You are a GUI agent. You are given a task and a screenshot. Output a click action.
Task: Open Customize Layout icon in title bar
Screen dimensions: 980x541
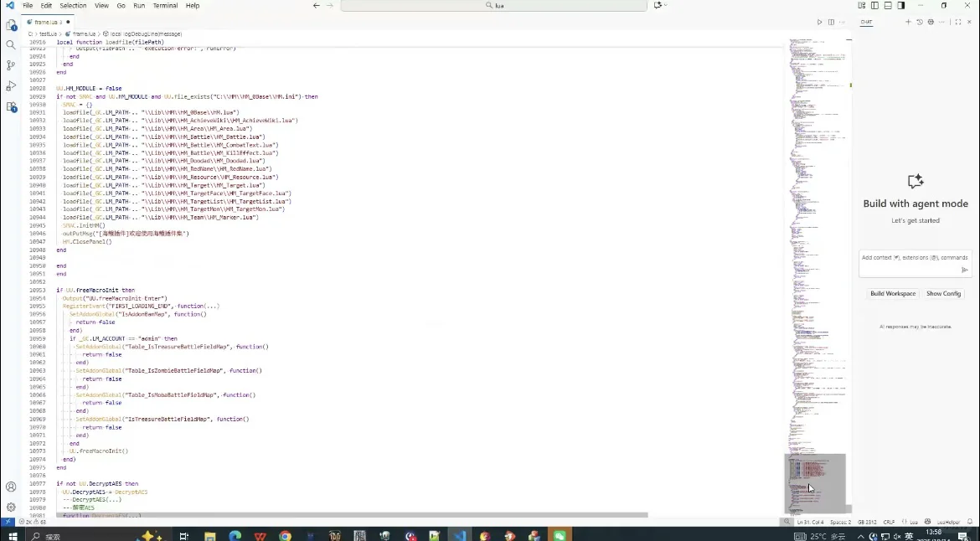click(x=862, y=6)
